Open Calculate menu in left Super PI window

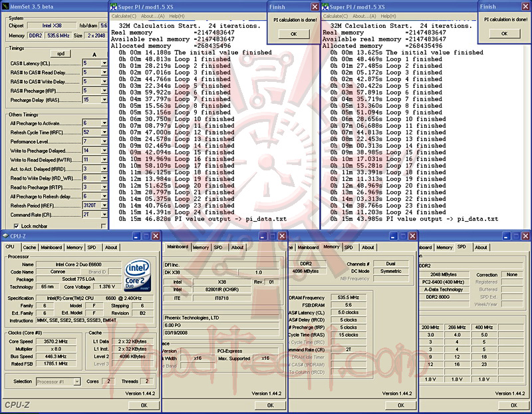pyautogui.click(x=124, y=16)
